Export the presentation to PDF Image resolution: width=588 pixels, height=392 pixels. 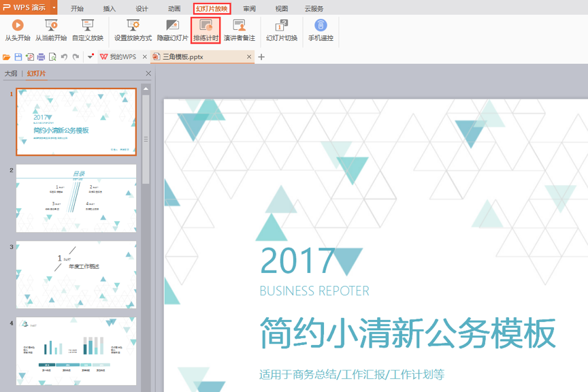29,56
